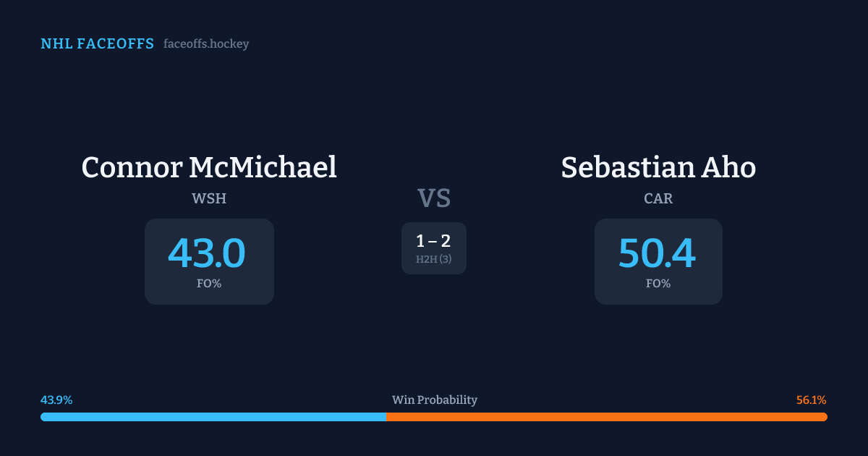
Task: Select the Sebastian Aho player name
Action: [658, 167]
